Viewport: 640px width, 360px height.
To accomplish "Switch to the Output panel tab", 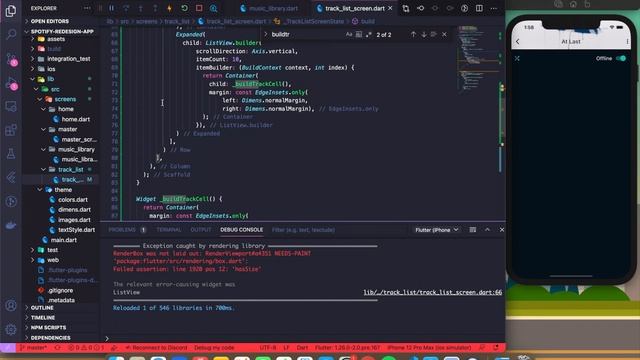I will [200, 230].
